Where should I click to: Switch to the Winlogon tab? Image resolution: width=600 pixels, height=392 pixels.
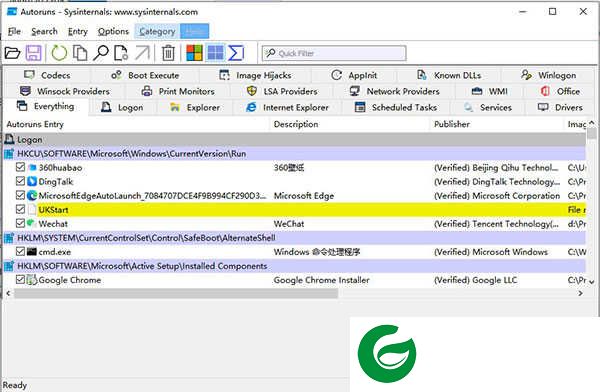click(548, 75)
